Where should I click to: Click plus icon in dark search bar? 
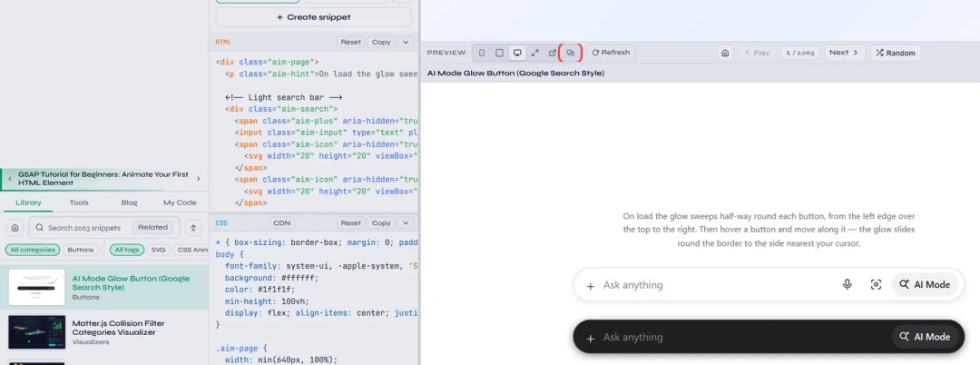tap(590, 338)
